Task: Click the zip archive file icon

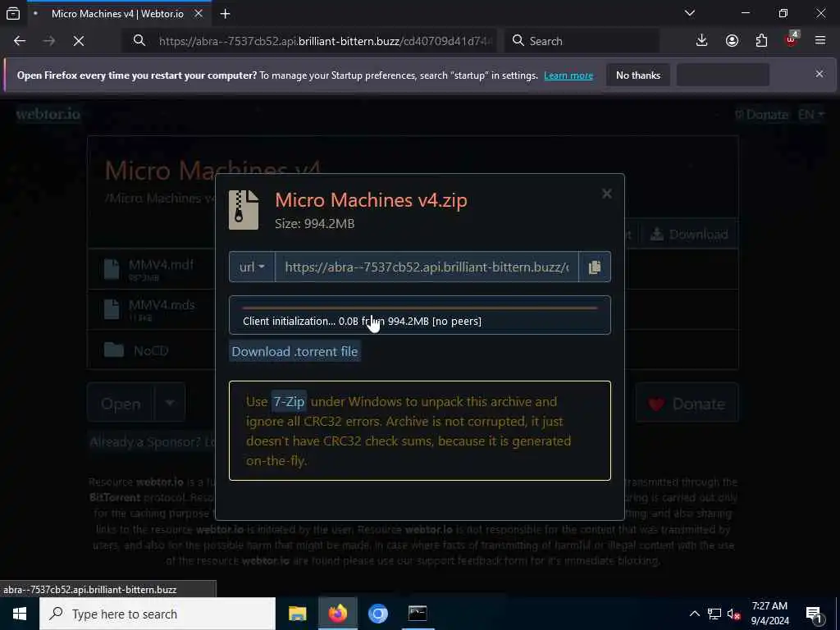Action: click(244, 210)
